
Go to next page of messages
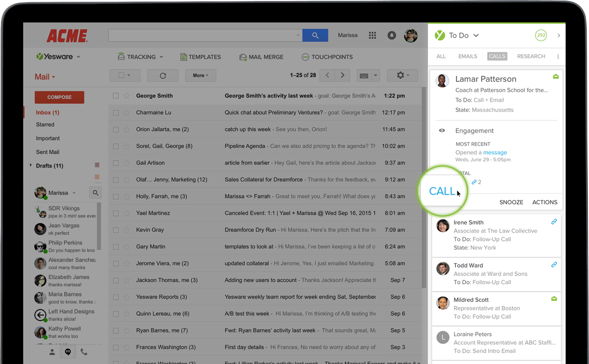tap(342, 75)
